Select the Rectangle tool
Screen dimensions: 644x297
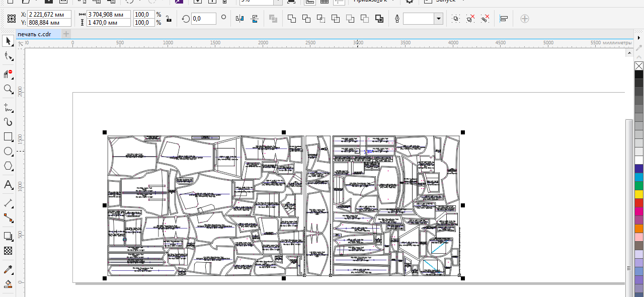point(9,137)
